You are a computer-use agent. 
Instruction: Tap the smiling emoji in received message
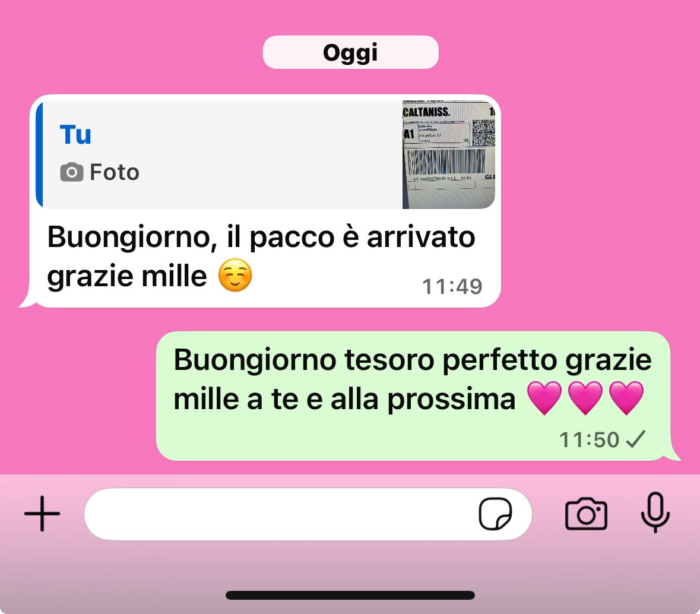tap(235, 276)
